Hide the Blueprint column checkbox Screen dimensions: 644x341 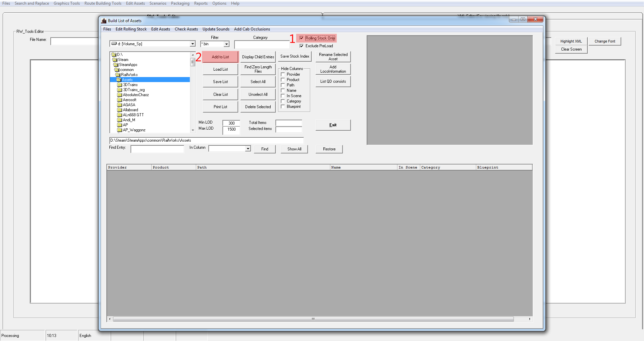tap(283, 107)
